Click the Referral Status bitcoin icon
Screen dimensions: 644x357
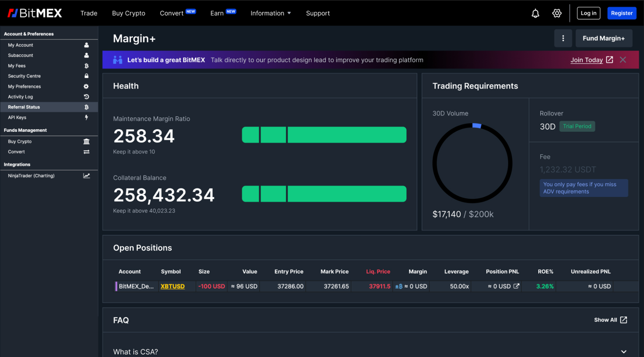click(x=86, y=107)
